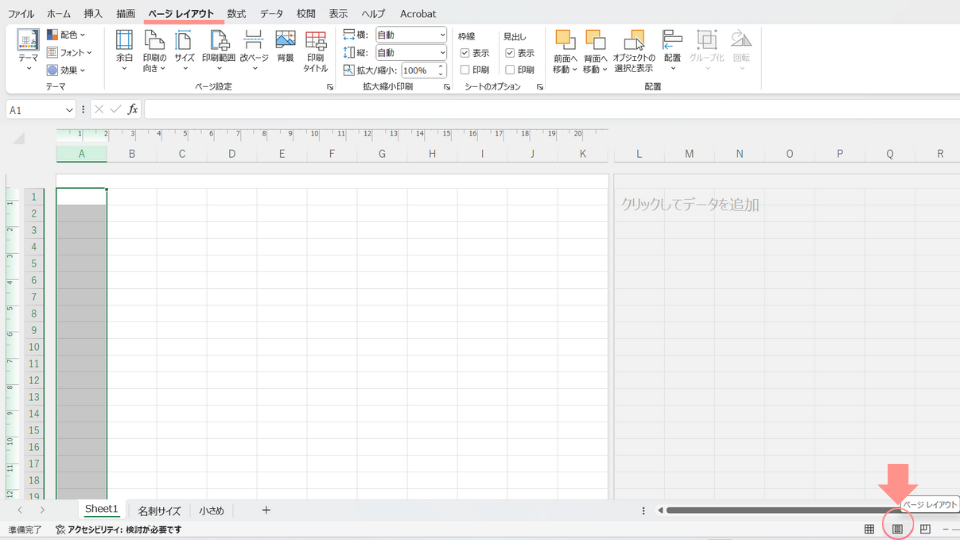Screen dimensions: 960x540
Task: Select Normal view icon in status bar
Action: (869, 529)
